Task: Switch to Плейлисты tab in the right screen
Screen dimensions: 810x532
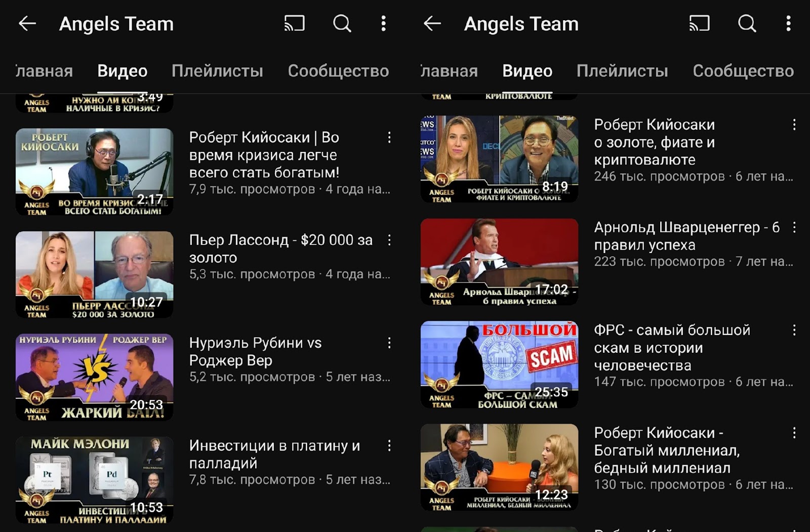Action: tap(622, 71)
